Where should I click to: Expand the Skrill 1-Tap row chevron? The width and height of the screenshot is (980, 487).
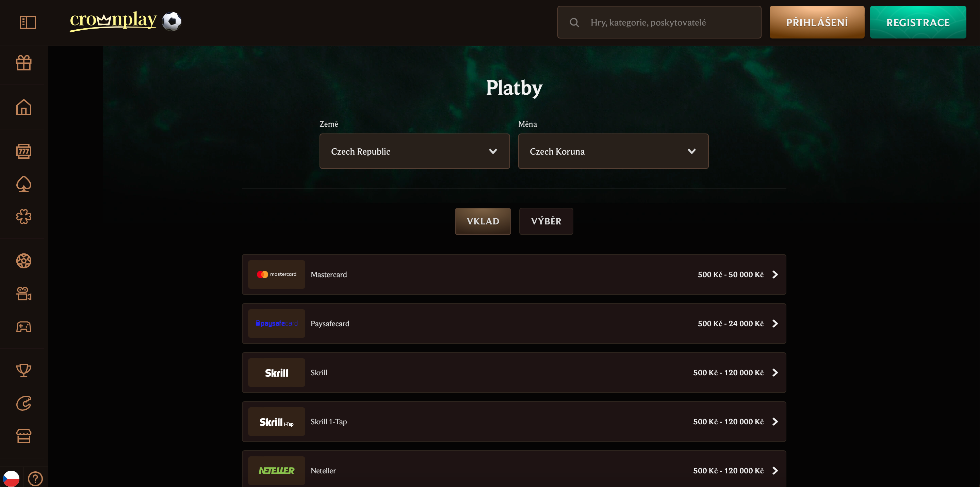click(775, 422)
